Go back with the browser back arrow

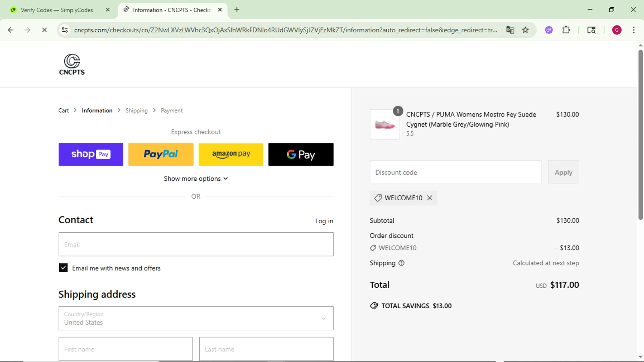tap(11, 30)
